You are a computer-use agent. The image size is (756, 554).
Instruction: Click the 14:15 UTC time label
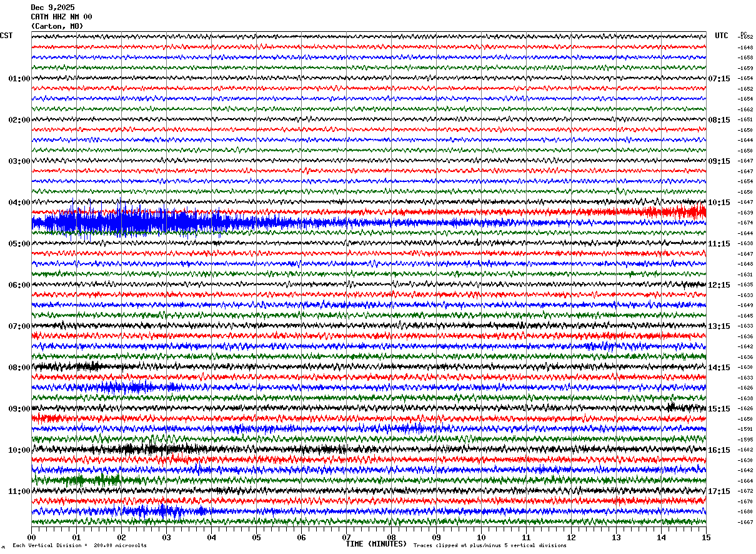tap(719, 368)
